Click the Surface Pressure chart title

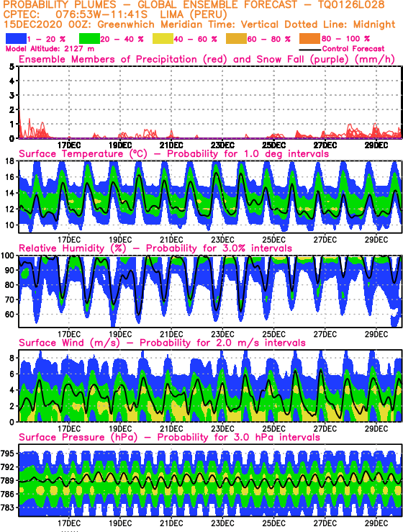tap(169, 438)
